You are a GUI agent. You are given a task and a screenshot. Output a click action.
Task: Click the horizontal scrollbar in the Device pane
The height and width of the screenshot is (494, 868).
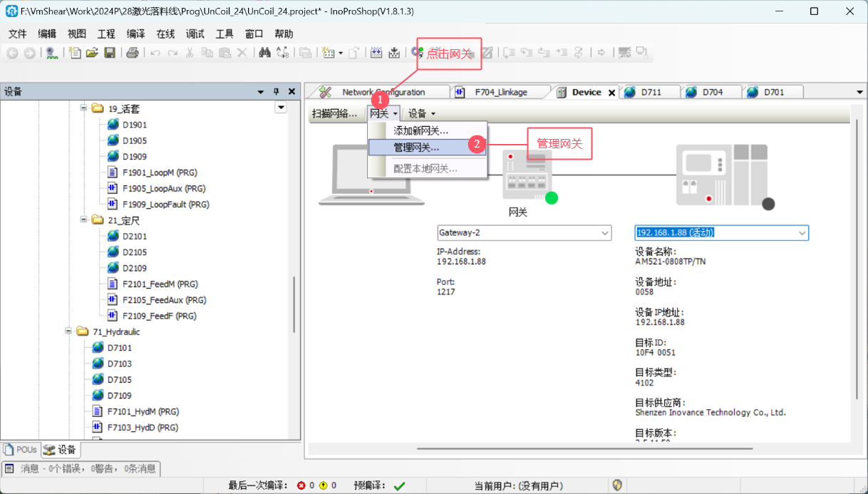pyautogui.click(x=584, y=449)
